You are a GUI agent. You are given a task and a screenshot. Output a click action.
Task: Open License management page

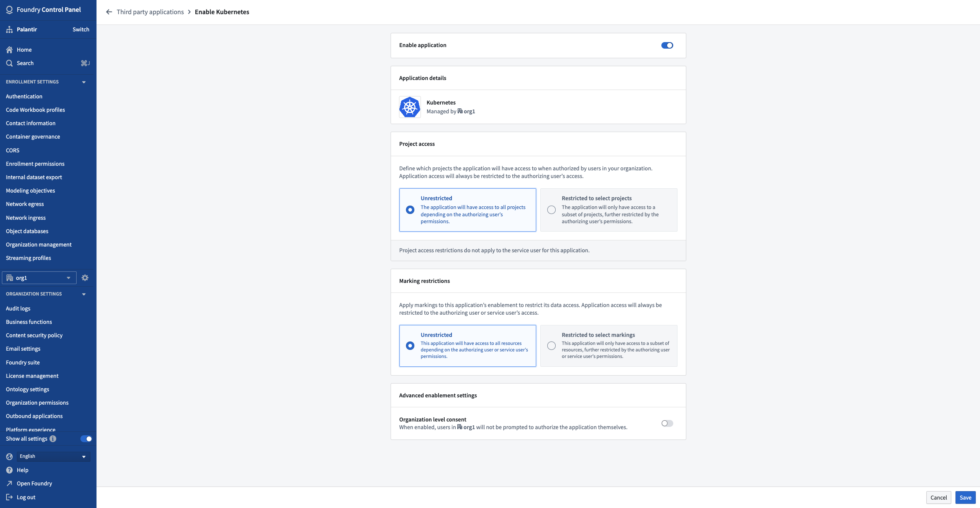(32, 376)
